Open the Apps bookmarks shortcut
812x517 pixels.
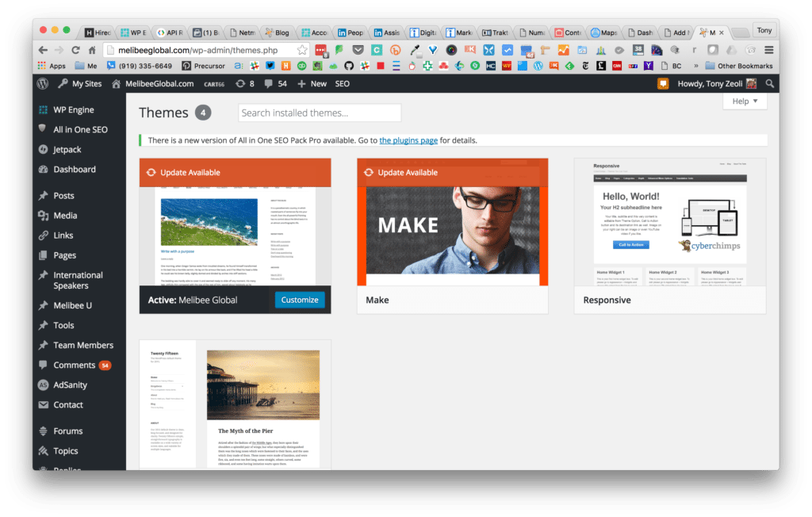[x=52, y=66]
